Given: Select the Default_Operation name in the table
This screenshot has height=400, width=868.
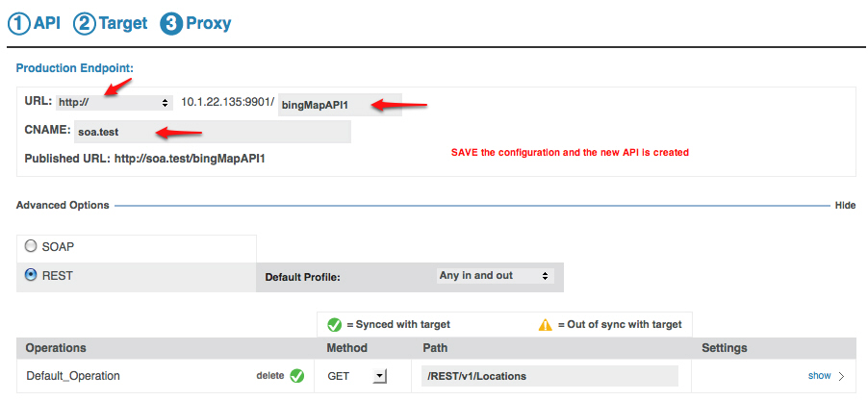Looking at the screenshot, I should coord(73,376).
